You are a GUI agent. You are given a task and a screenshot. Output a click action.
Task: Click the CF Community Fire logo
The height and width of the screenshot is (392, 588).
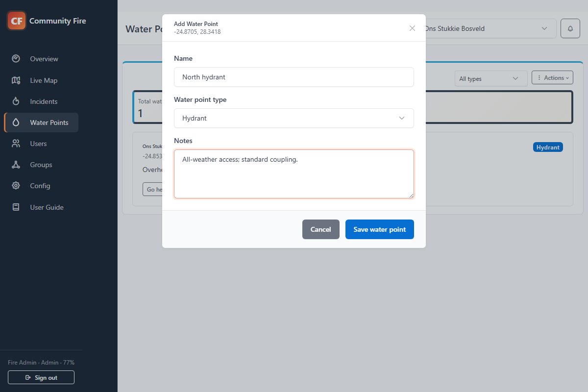coord(17,21)
